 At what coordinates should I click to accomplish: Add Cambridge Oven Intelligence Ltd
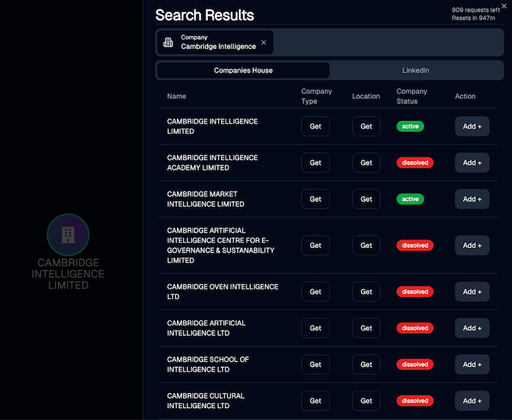pyautogui.click(x=473, y=292)
